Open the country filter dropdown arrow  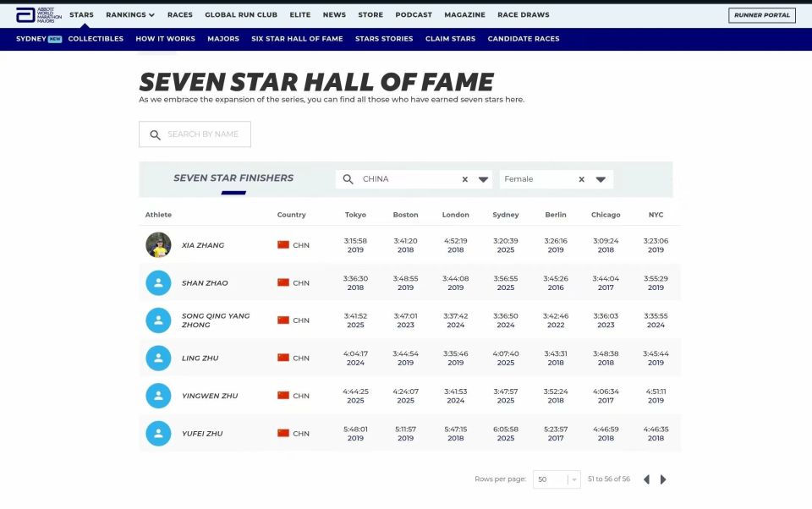tap(483, 180)
